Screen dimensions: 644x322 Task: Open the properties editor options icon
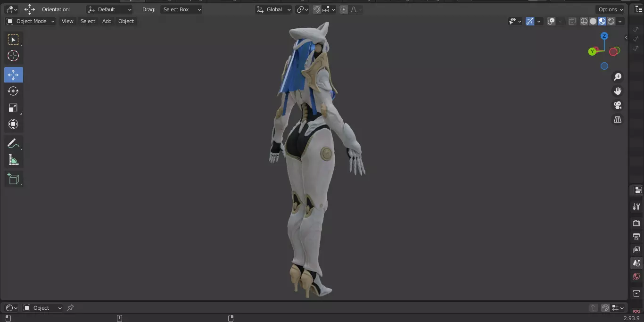(x=638, y=190)
